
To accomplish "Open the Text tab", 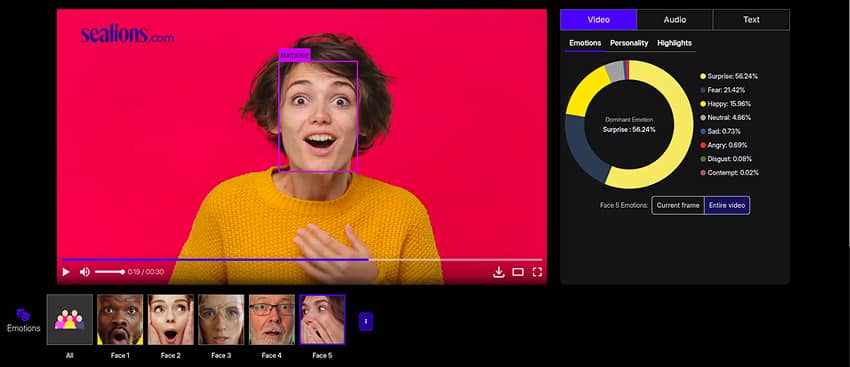I will point(751,20).
